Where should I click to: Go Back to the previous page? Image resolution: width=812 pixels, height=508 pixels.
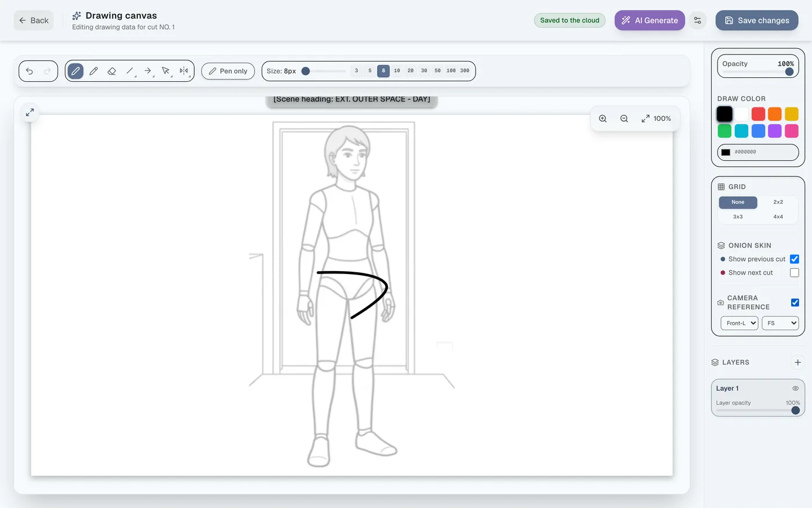pos(34,20)
